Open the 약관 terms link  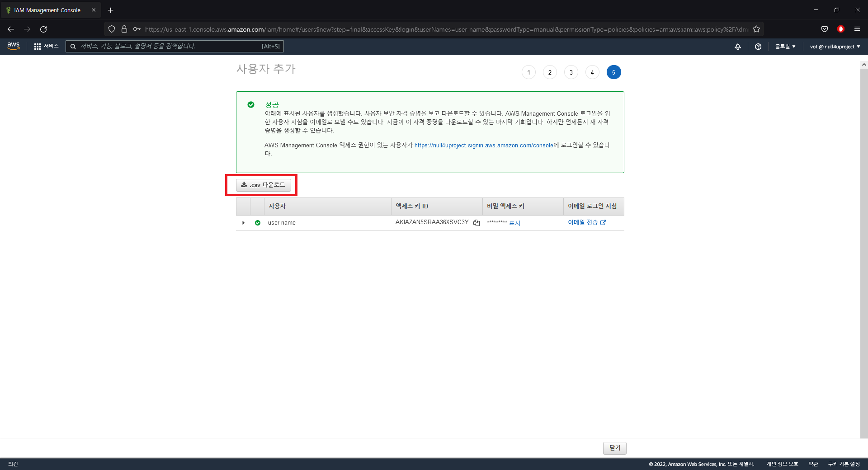[x=813, y=464]
